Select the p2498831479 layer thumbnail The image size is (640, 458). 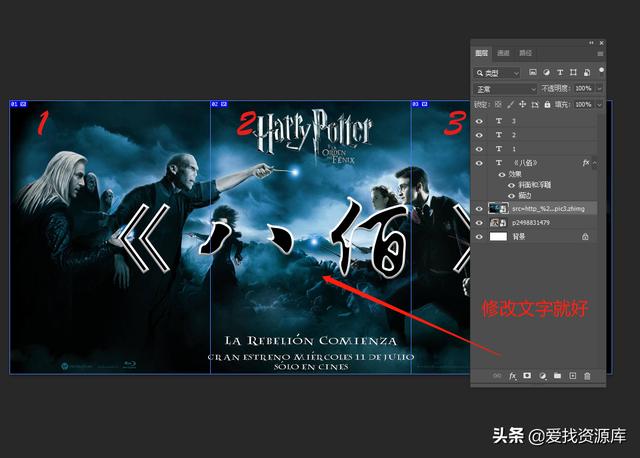[498, 222]
